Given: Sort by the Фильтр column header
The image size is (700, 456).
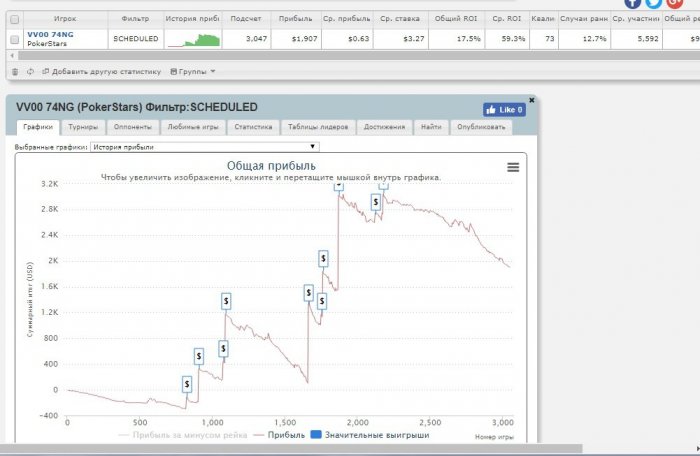Looking at the screenshot, I should point(135,19).
